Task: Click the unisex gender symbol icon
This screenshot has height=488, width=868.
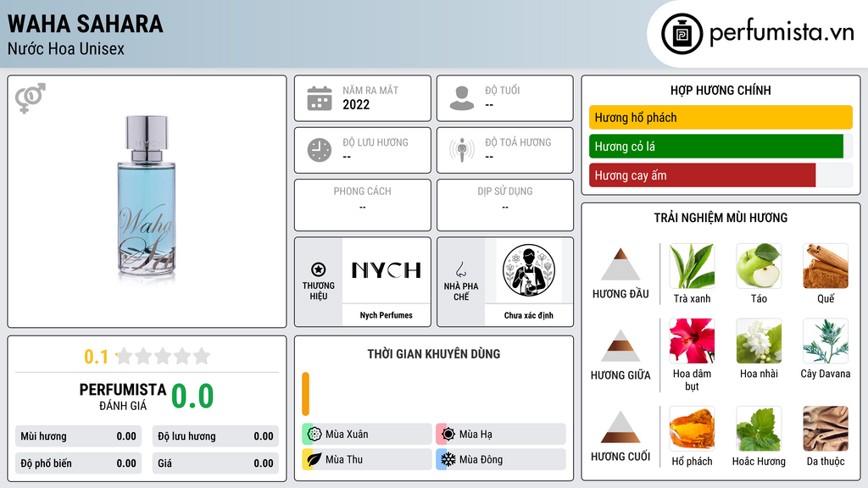Action: click(30, 98)
